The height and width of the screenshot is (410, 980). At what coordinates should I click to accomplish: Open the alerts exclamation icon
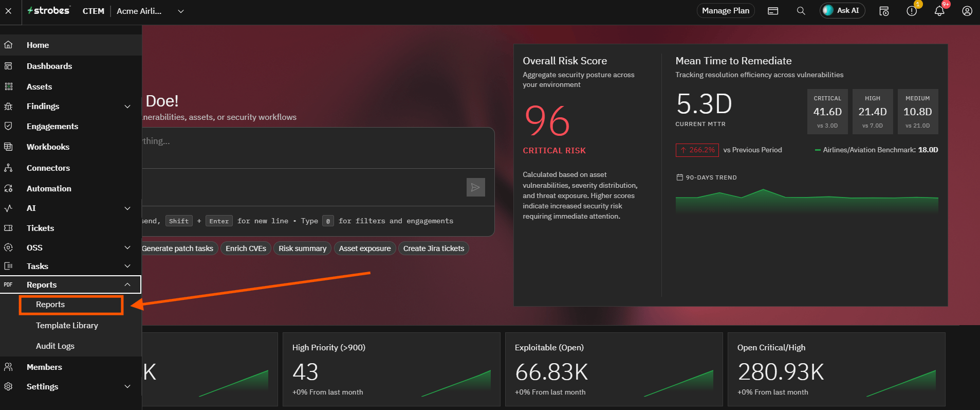[x=912, y=11]
